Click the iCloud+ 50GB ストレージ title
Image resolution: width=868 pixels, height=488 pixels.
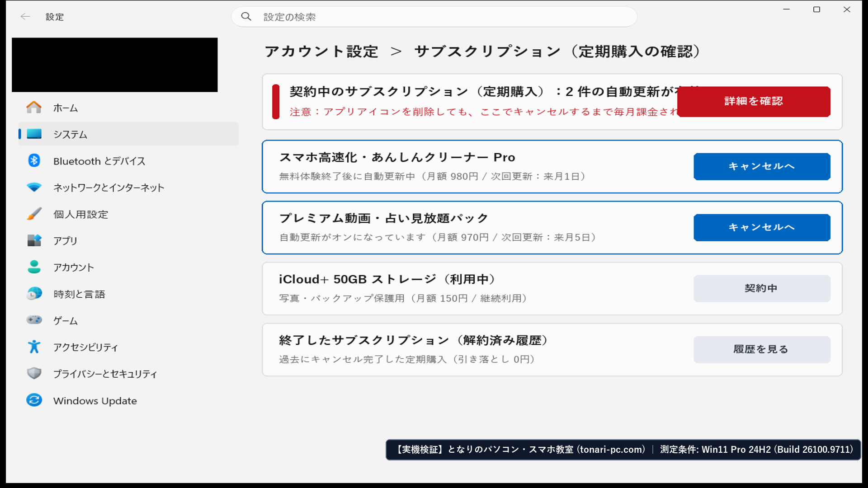[387, 279]
